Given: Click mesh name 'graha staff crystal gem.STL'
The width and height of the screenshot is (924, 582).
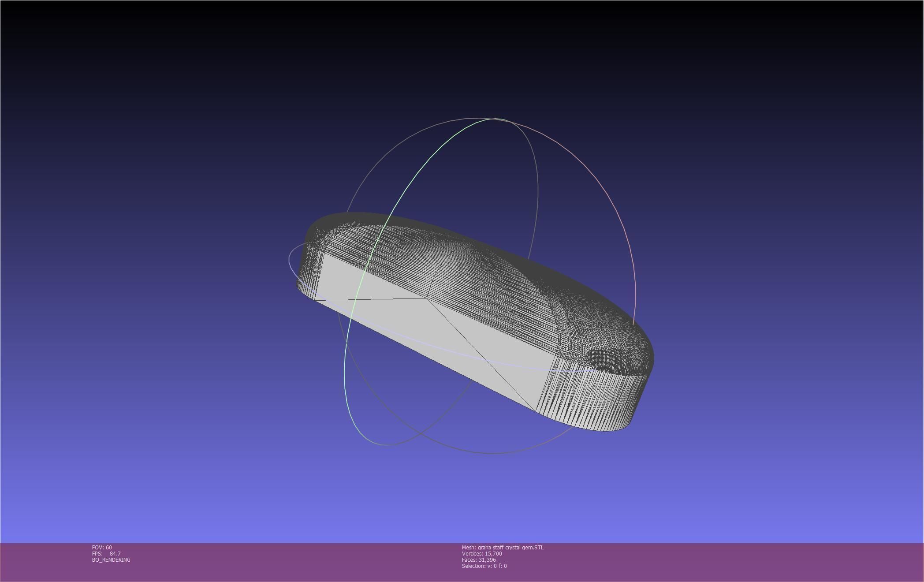Looking at the screenshot, I should coord(510,547).
